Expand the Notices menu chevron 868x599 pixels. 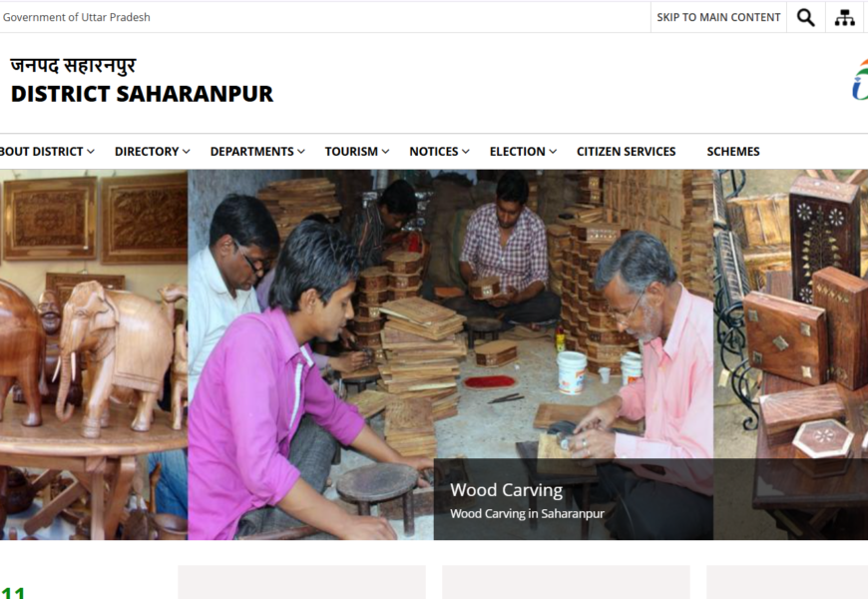466,152
